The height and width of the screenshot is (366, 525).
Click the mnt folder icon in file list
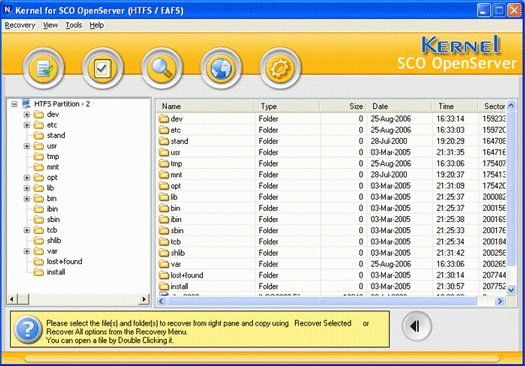pos(164,174)
